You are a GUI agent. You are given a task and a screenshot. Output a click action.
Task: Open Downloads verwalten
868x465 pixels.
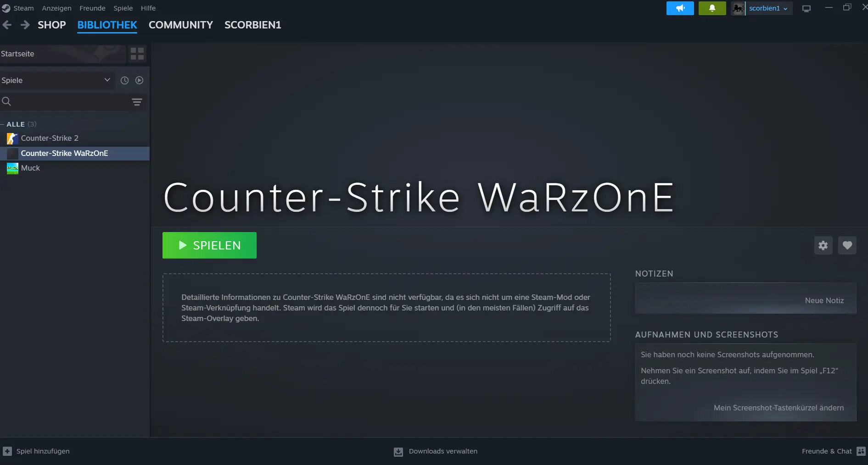(443, 451)
